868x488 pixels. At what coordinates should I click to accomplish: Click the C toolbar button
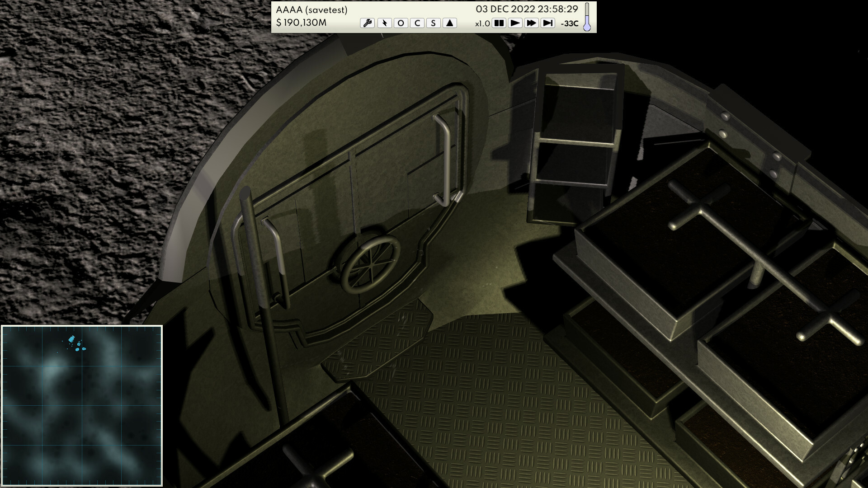pyautogui.click(x=417, y=23)
